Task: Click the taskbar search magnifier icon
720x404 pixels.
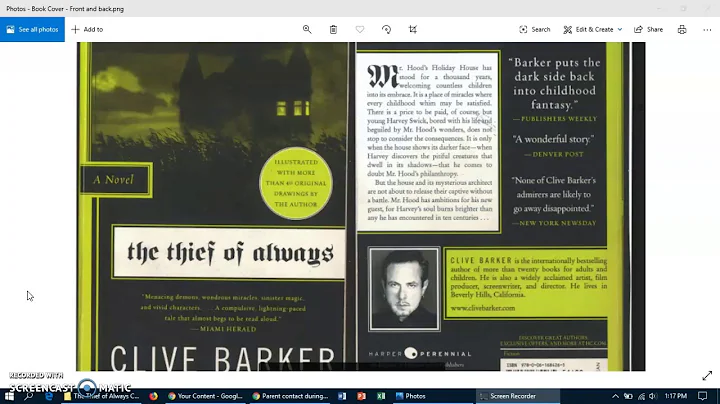Action: pyautogui.click(x=28, y=396)
